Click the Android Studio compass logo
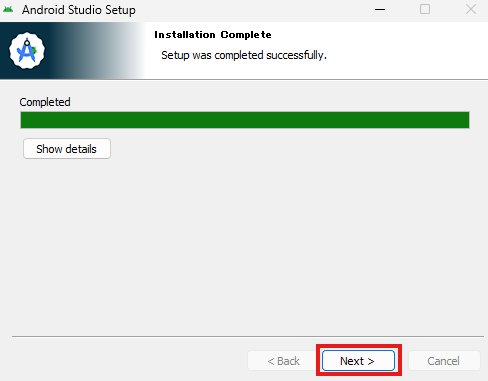The height and width of the screenshot is (381, 488). pyautogui.click(x=27, y=51)
